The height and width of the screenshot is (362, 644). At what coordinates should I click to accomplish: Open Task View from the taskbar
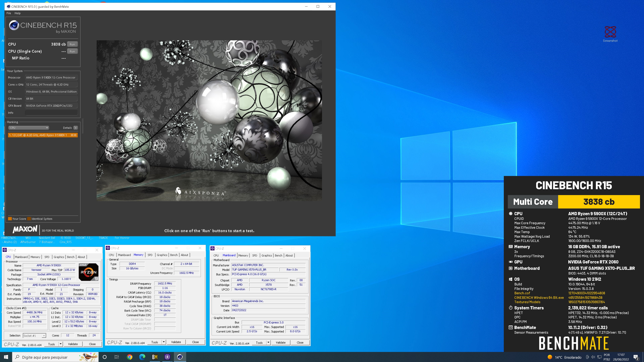pos(117,357)
